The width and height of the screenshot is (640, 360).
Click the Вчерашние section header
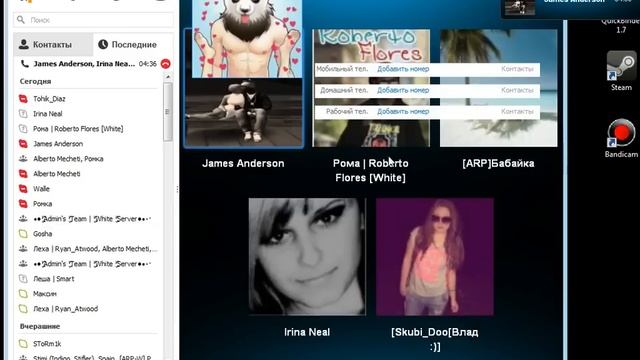coord(40,327)
